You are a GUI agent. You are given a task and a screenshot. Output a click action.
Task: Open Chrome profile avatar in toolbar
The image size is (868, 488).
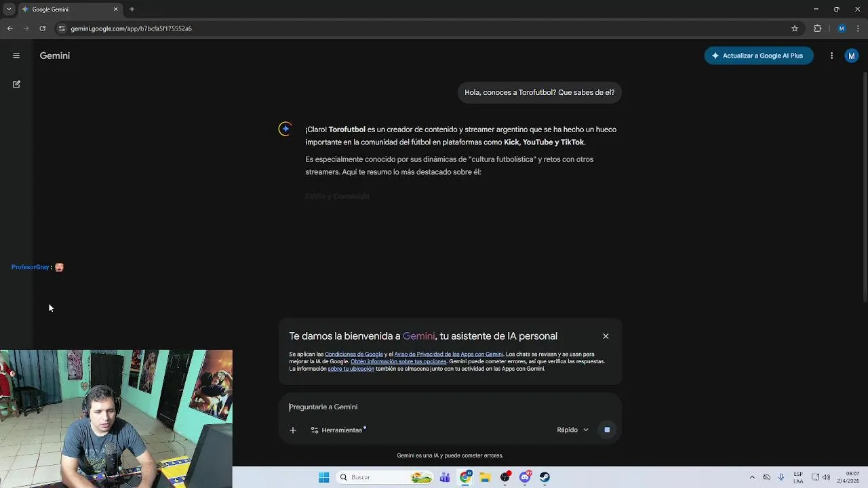(x=842, y=28)
